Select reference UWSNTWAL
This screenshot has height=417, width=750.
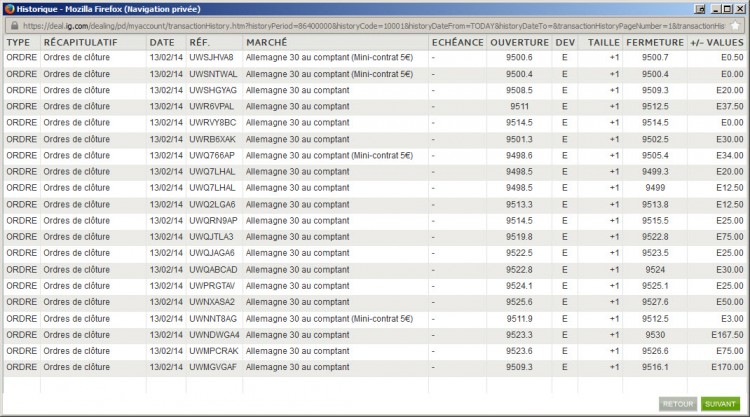tap(213, 74)
